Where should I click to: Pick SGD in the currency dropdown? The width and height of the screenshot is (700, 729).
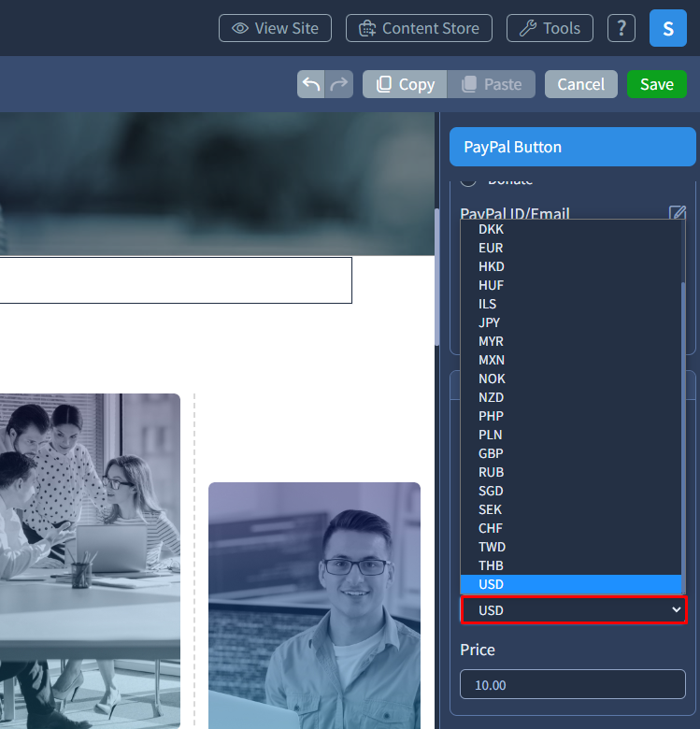pyautogui.click(x=571, y=491)
